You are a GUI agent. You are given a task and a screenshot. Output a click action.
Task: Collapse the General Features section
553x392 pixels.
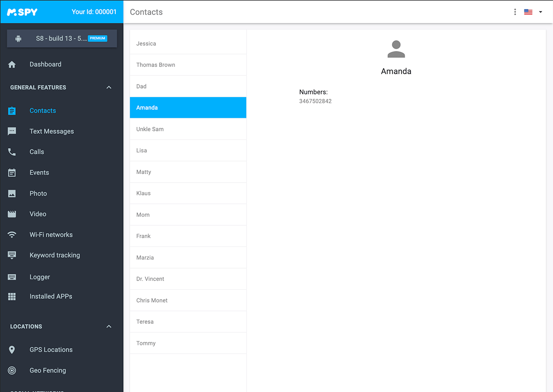109,87
